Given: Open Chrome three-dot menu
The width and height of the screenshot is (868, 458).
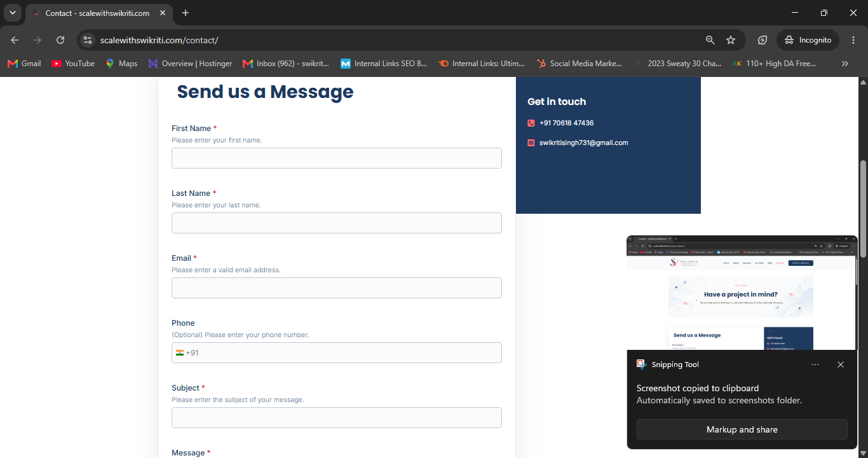Looking at the screenshot, I should click(x=853, y=40).
